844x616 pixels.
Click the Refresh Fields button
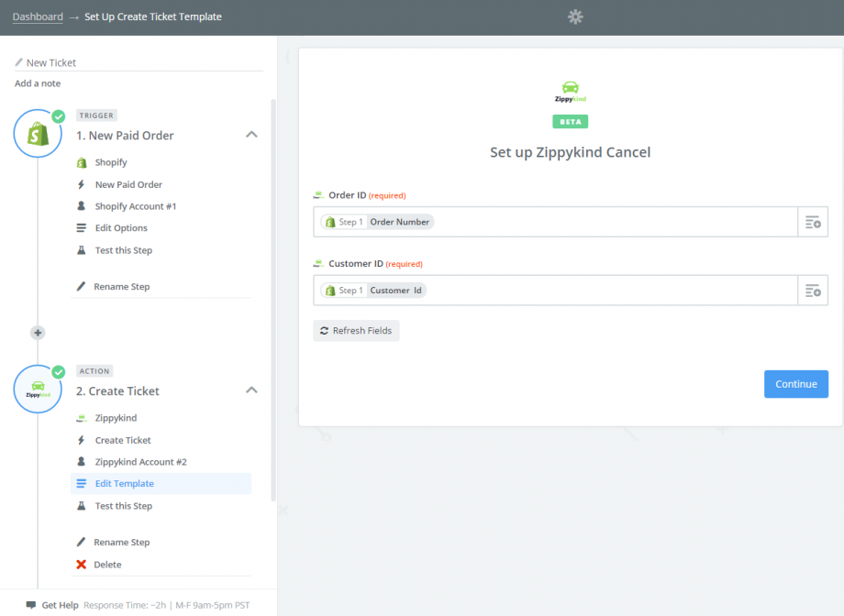[356, 331]
